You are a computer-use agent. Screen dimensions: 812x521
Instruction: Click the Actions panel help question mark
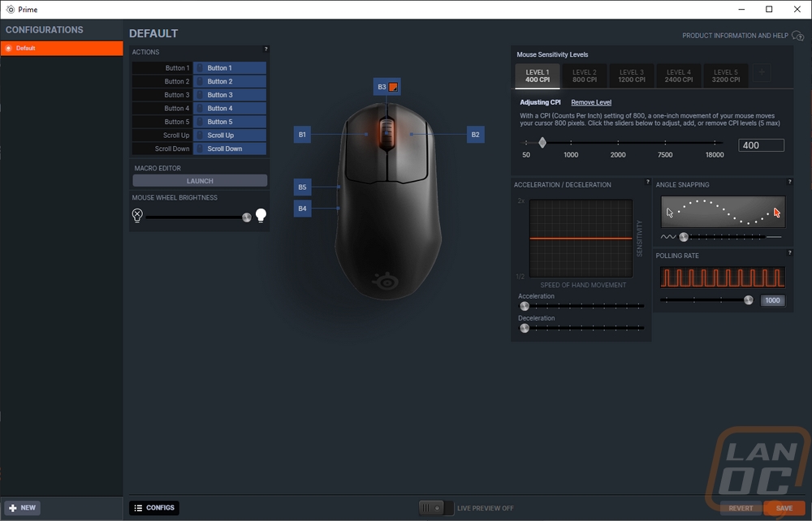tap(266, 50)
